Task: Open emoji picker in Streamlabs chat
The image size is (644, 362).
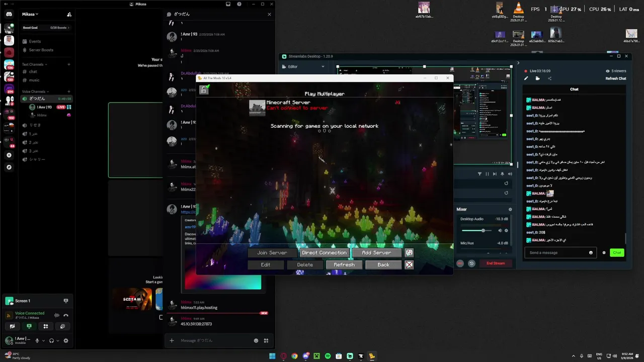Action: pos(591,253)
